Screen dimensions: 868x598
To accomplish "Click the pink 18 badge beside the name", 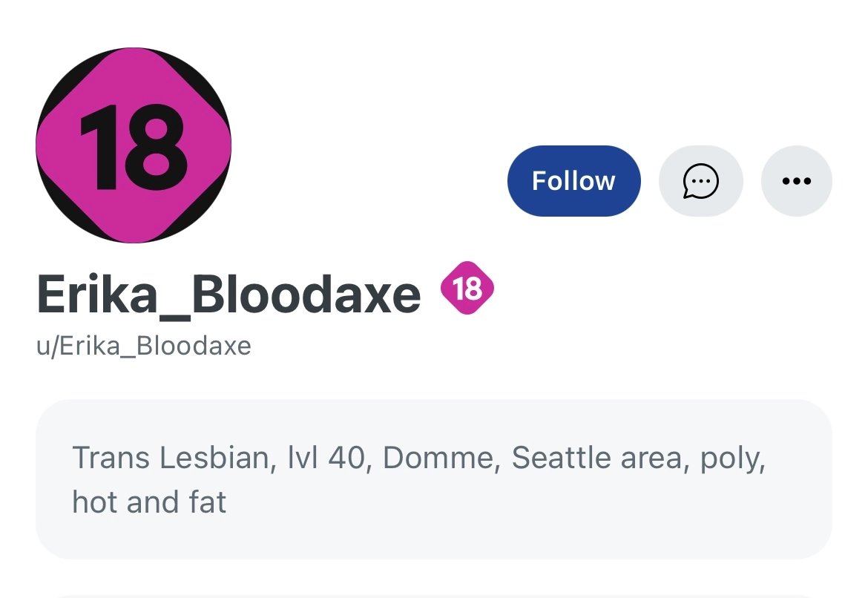I will 467,288.
